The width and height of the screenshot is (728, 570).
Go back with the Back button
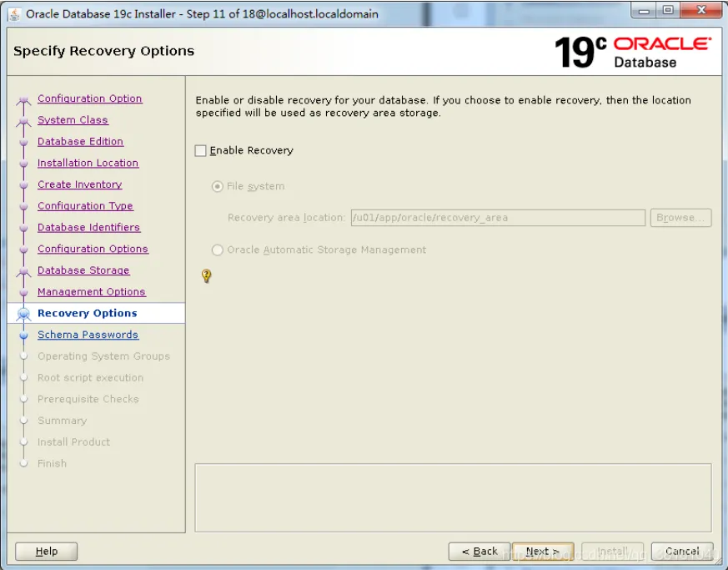479,552
